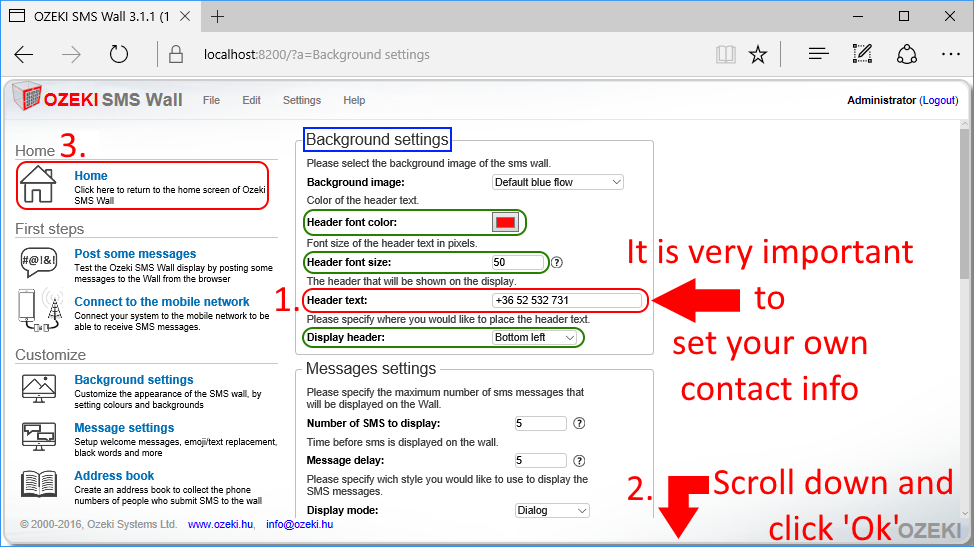Click info@ozeki.hu email link
The image size is (974, 547).
[x=299, y=524]
